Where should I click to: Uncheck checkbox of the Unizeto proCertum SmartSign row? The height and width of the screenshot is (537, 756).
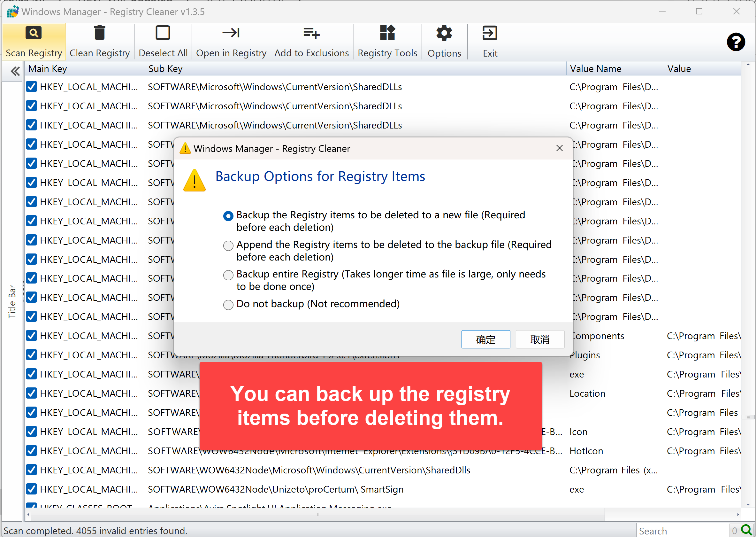click(31, 489)
